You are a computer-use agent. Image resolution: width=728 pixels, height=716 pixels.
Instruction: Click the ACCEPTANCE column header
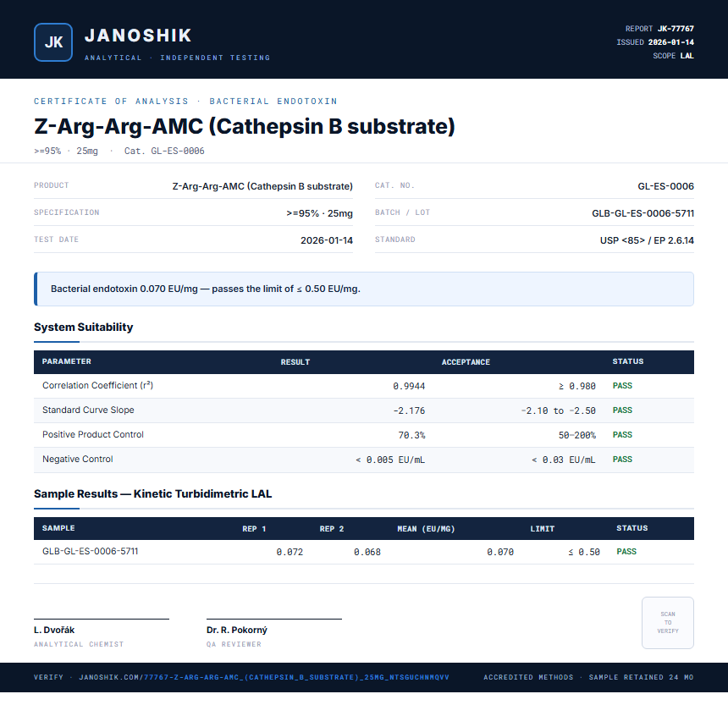pos(466,362)
